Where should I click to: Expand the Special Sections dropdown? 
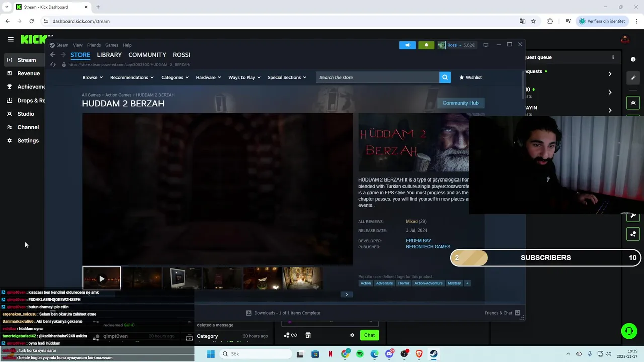287,77
